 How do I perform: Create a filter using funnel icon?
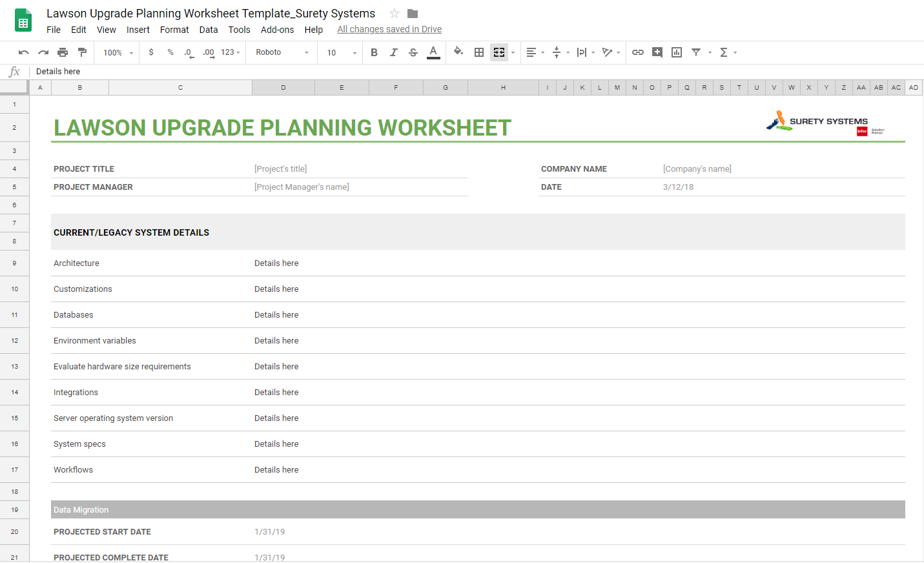pos(696,52)
